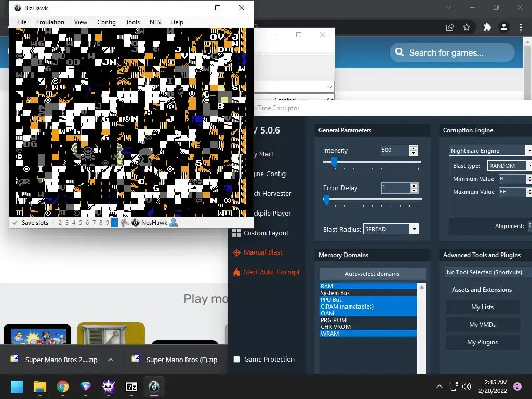Open the Custom Layout option
The height and width of the screenshot is (399, 532).
click(266, 233)
